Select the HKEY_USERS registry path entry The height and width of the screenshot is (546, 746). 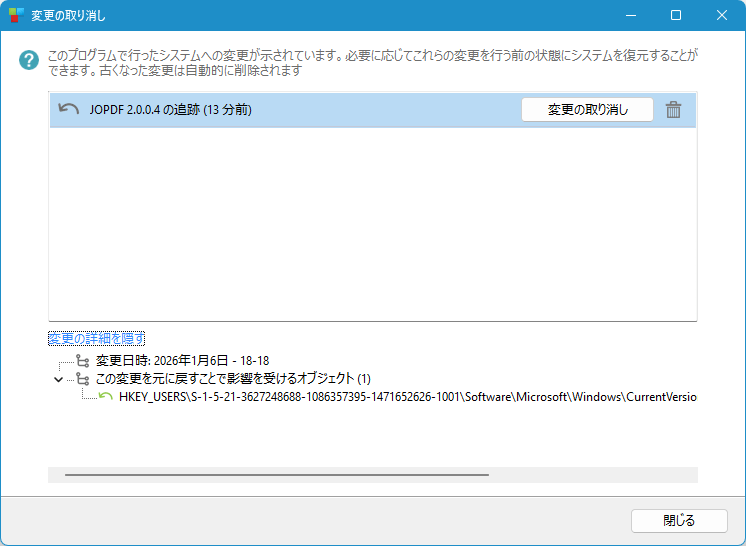click(x=406, y=397)
